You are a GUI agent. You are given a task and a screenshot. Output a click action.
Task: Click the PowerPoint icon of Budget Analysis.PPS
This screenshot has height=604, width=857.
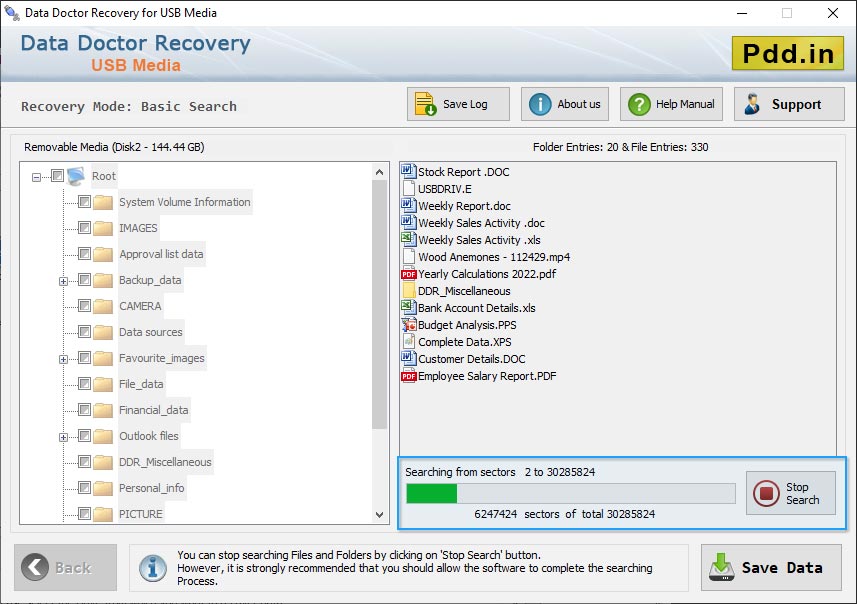(408, 325)
